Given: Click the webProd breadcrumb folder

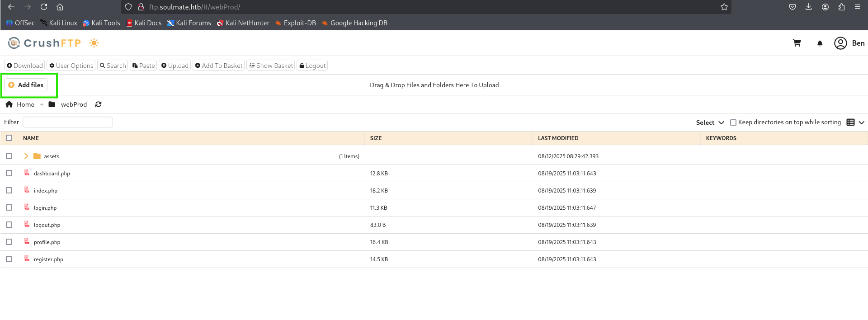Looking at the screenshot, I should 68,104.
